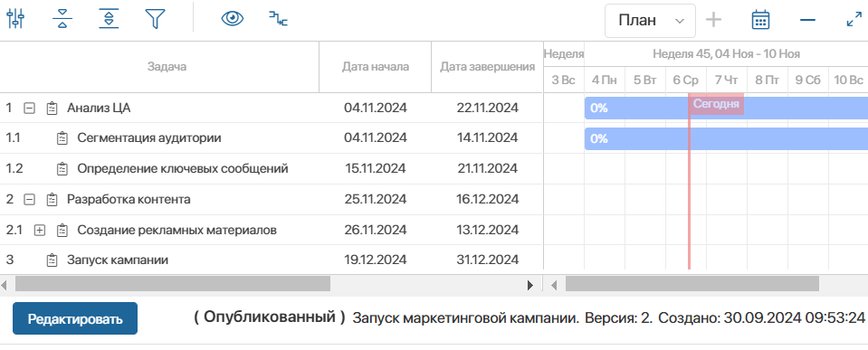This screenshot has height=350, width=868.
Task: Click the 10 Вс day header
Action: (849, 80)
